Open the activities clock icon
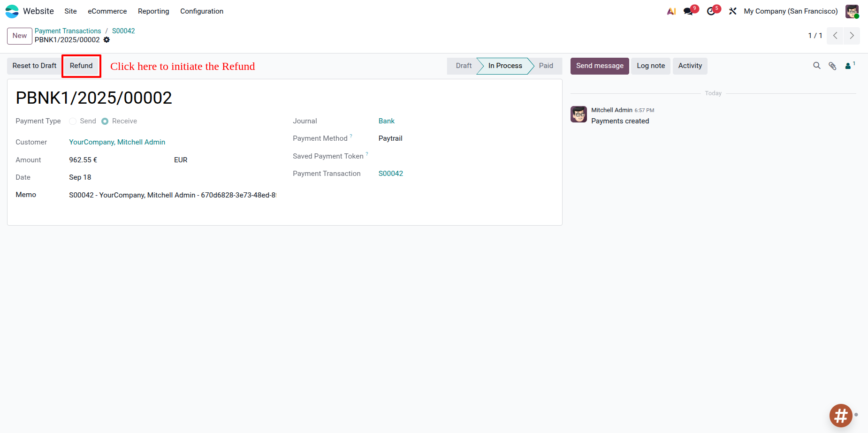868x433 pixels. [x=711, y=11]
